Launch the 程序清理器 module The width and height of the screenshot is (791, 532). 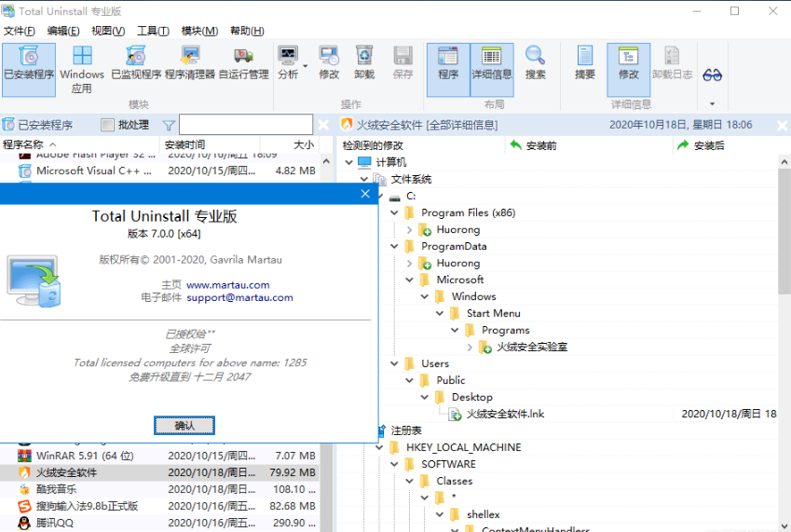190,63
